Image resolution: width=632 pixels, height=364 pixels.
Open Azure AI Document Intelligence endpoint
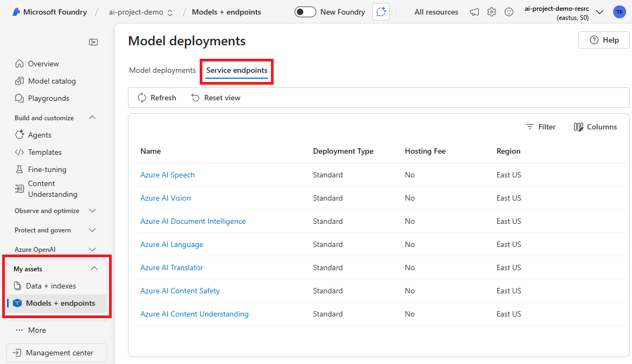point(193,222)
